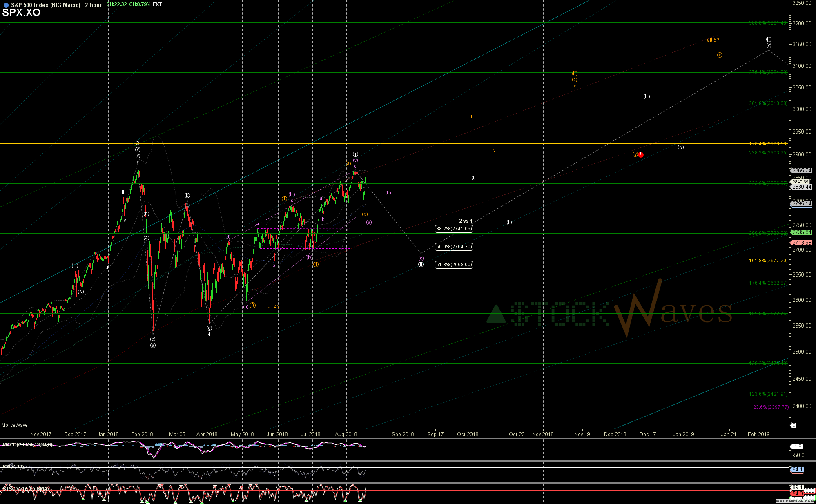Click the 2840.69 last price tag
Viewport: 816px width, 504px height.
[800, 182]
